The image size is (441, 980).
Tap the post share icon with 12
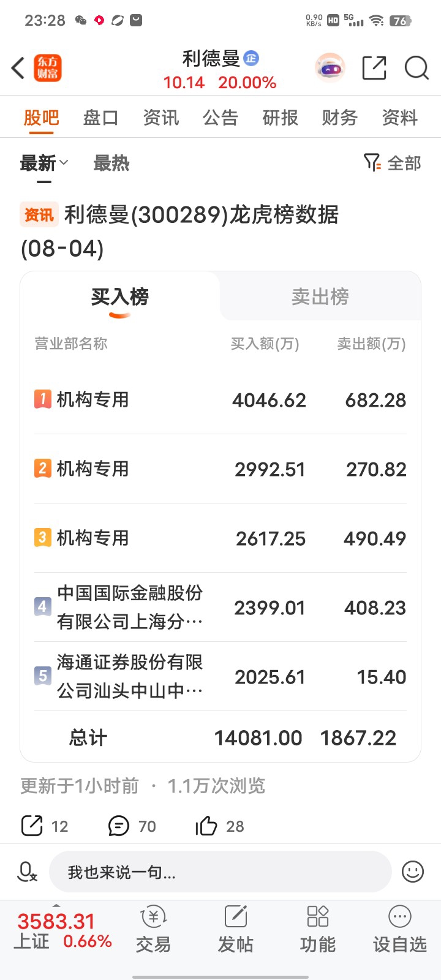(32, 826)
